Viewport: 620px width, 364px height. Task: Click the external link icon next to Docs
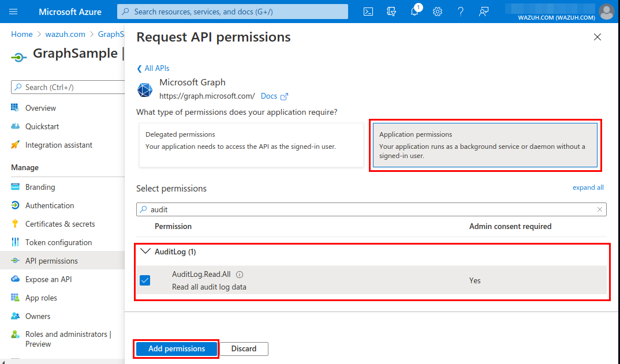(x=284, y=96)
